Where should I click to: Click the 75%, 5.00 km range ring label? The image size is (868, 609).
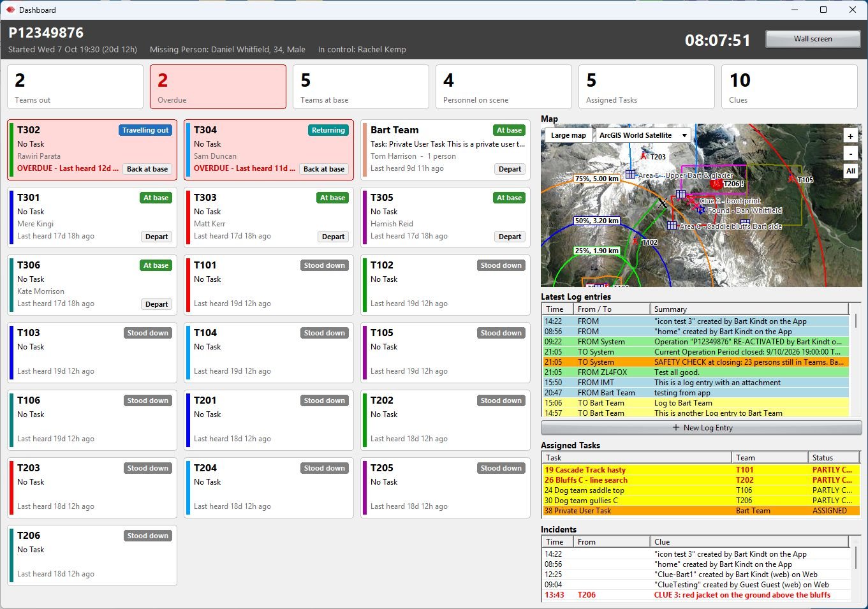pyautogui.click(x=596, y=179)
